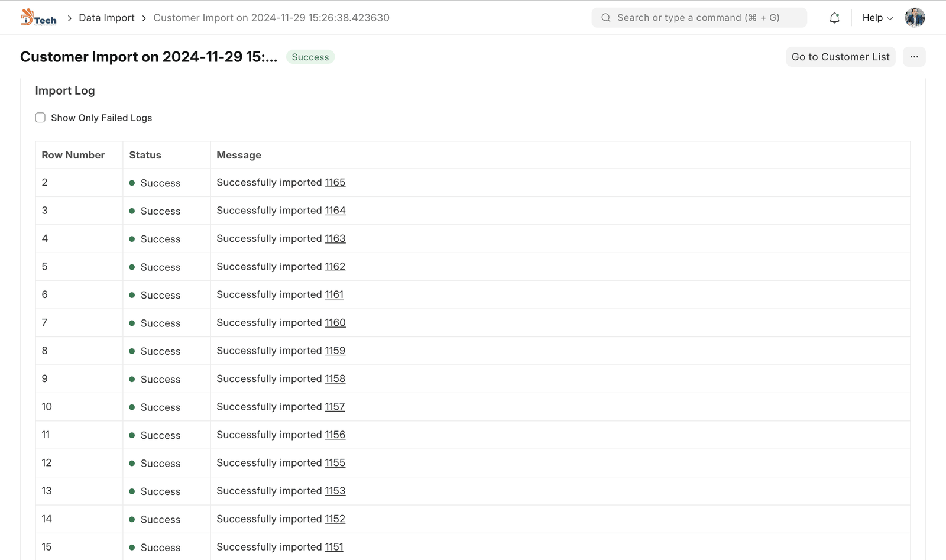946x560 pixels.
Task: Open imported record 1165 link
Action: click(x=335, y=183)
